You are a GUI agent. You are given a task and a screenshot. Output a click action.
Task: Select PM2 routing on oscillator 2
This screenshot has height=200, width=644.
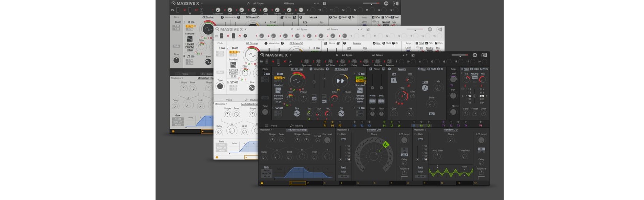tap(324, 101)
